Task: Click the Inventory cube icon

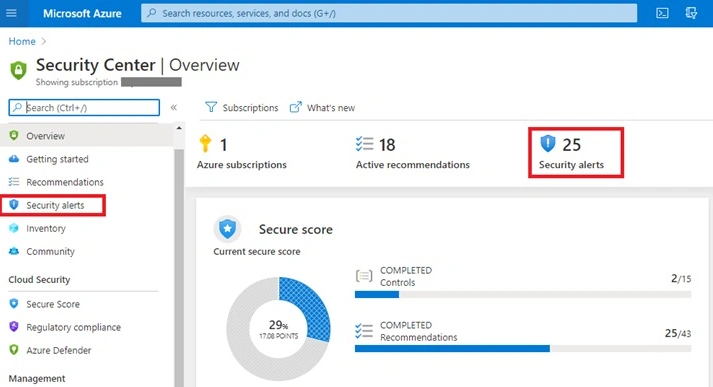Action: click(14, 228)
